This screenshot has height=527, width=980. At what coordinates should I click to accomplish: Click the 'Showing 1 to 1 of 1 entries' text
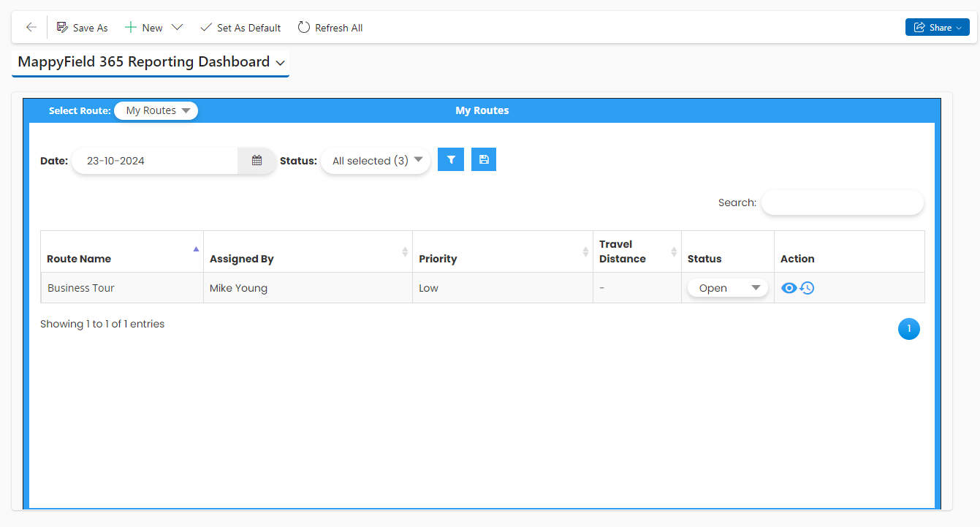click(x=102, y=324)
